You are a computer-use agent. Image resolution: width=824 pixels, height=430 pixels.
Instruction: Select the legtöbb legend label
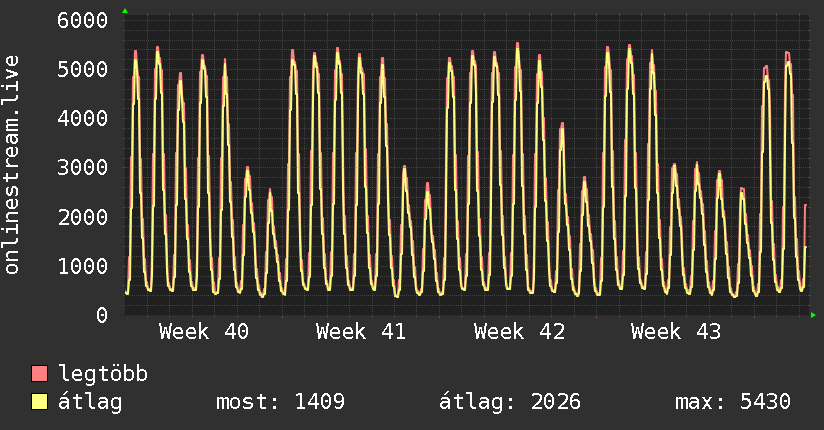pyautogui.click(x=103, y=375)
